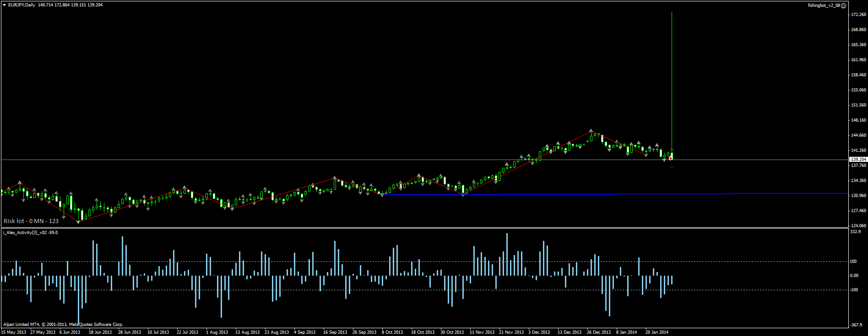Click the 23 Aug 2013 date label
Screen dimensions: 868x336
277,332
